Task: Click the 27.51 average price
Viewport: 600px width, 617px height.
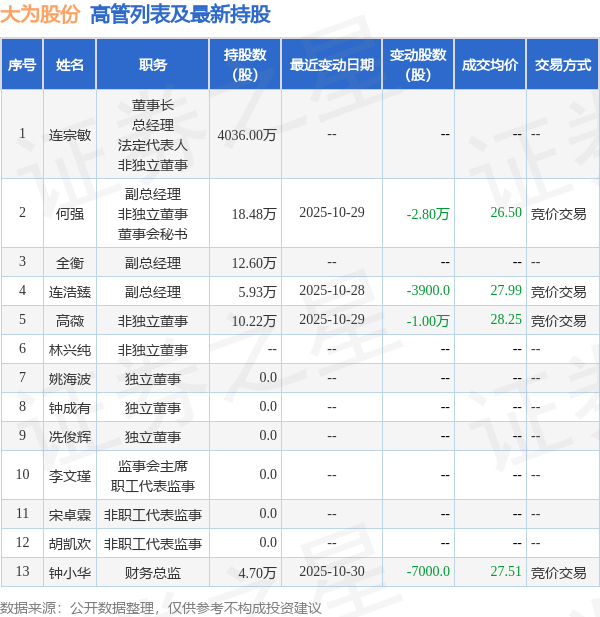Action: (506, 571)
